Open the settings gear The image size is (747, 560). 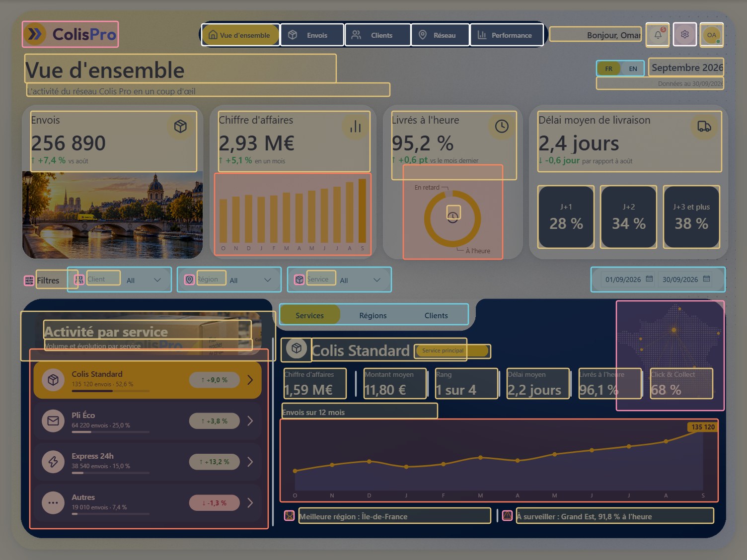click(x=685, y=35)
